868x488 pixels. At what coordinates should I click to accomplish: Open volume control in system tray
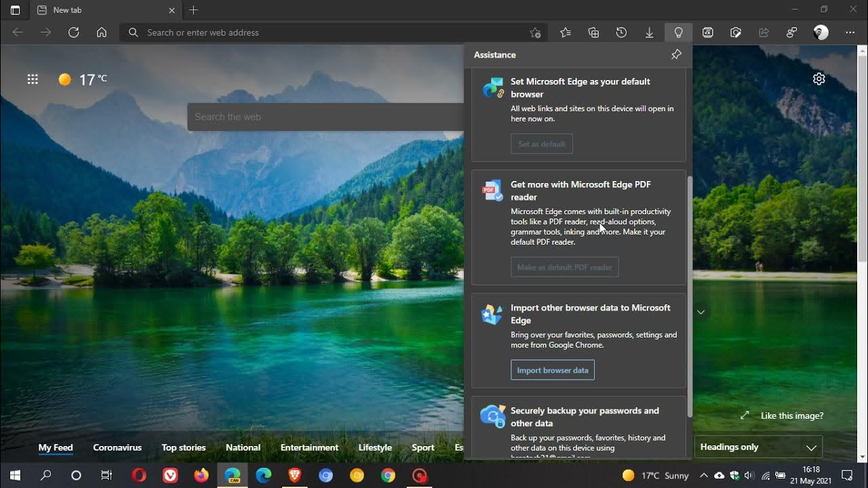[749, 475]
